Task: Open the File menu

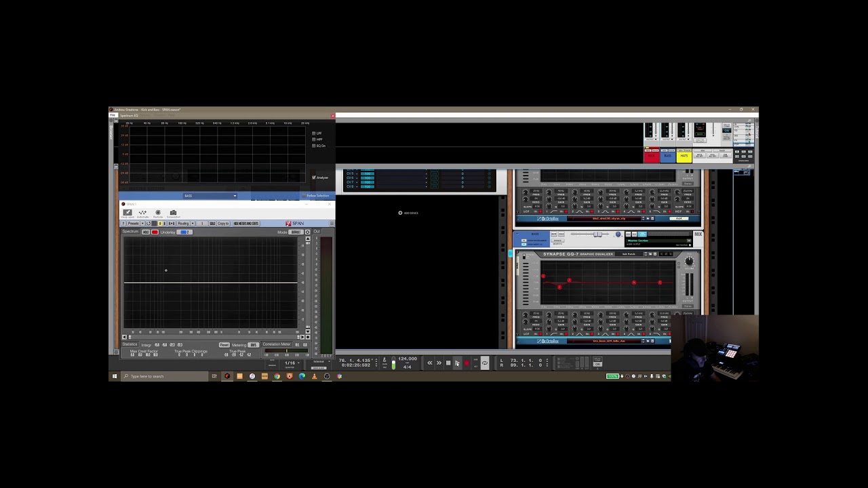Action: coord(113,115)
